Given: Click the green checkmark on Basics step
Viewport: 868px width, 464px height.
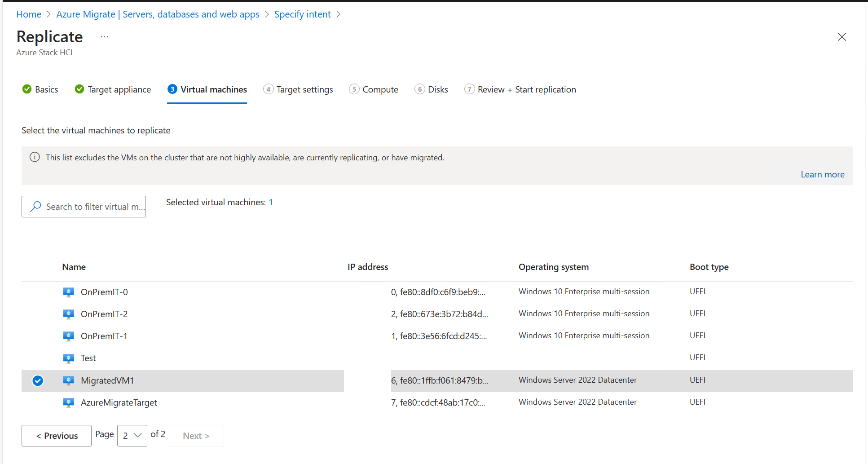Looking at the screenshot, I should click(x=27, y=89).
